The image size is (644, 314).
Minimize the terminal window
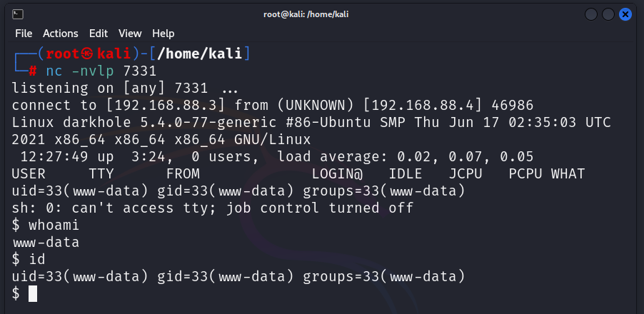(591, 14)
